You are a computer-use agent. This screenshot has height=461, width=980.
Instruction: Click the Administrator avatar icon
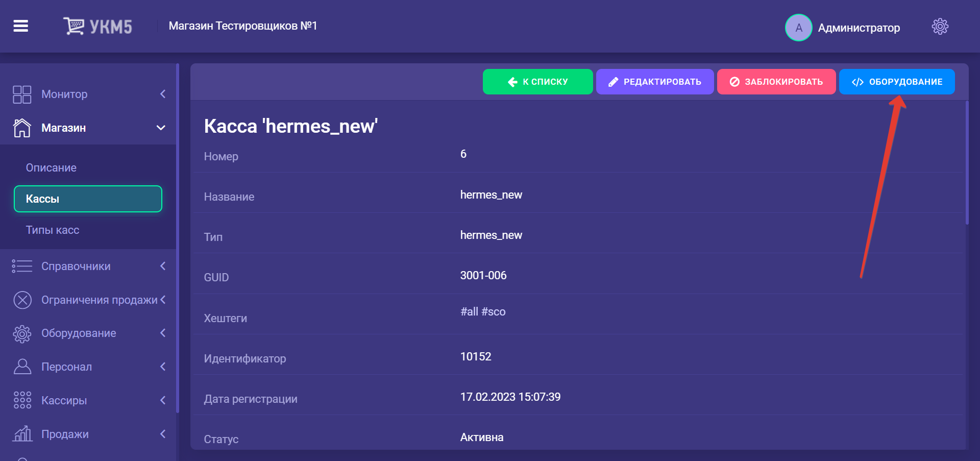point(798,28)
